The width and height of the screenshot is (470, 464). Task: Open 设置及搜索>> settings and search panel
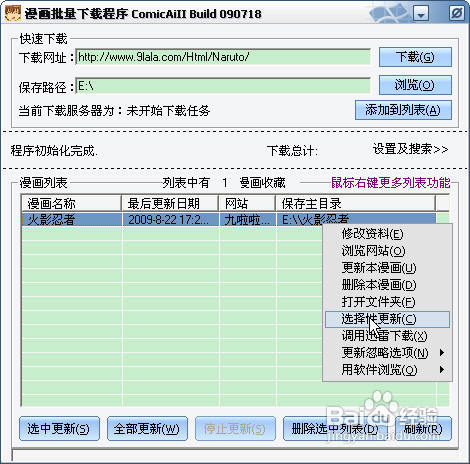pos(410,149)
